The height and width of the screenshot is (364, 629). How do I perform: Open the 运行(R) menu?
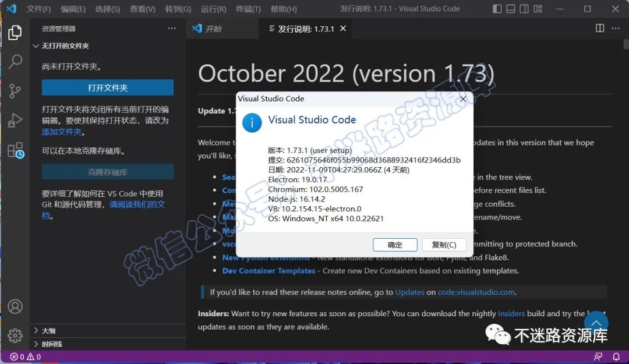[x=213, y=9]
